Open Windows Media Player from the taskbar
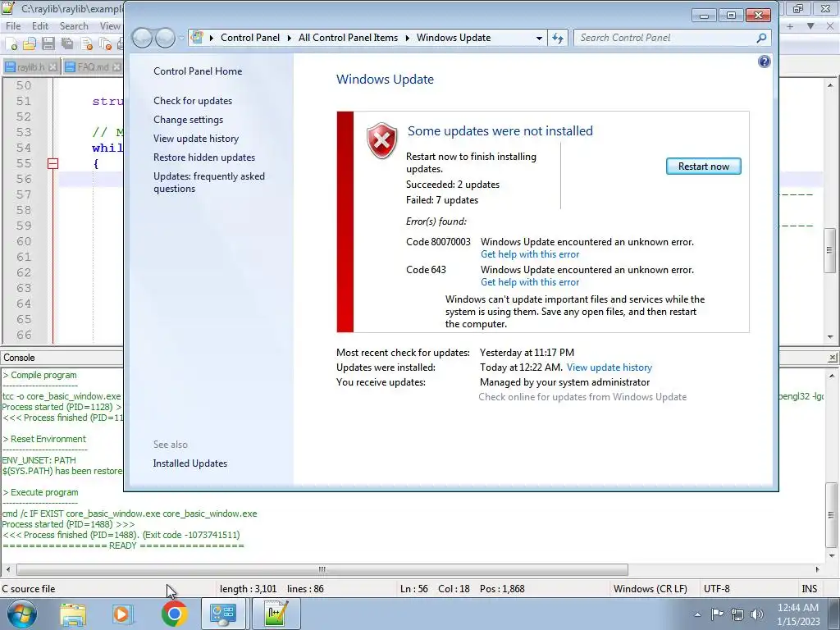This screenshot has width=840, height=630. [122, 614]
